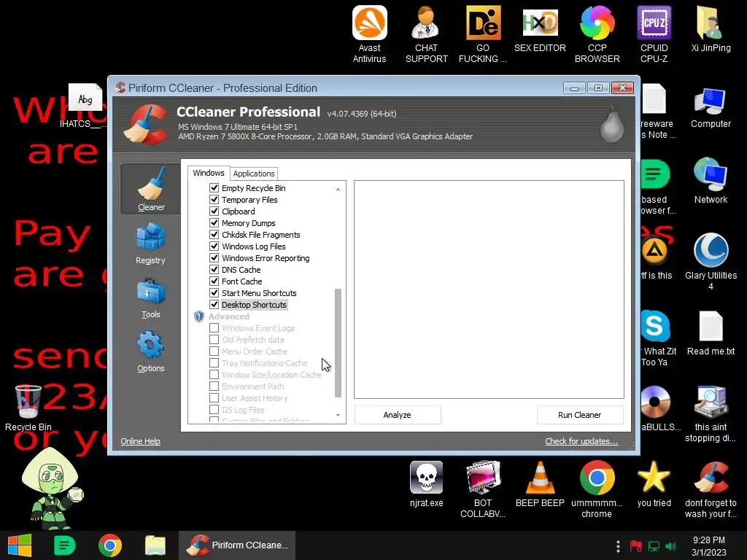Uncheck Windows Log Files

point(214,246)
